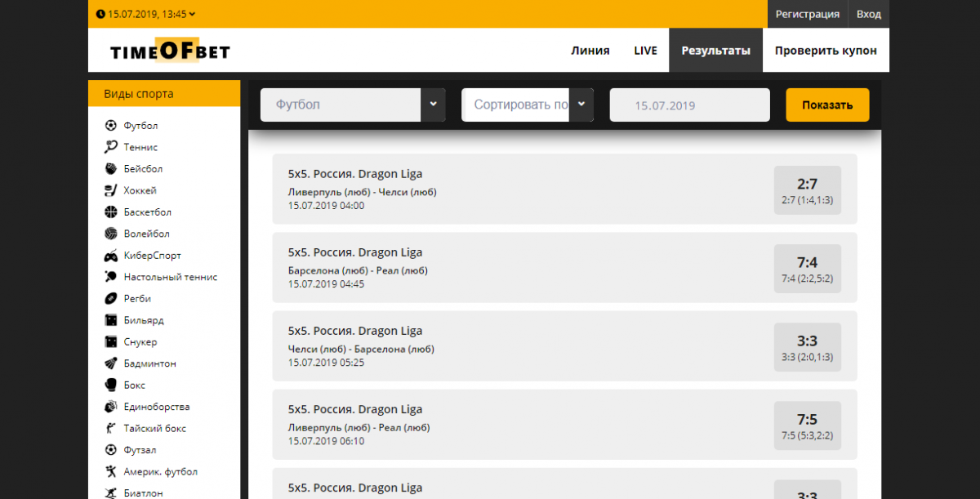Click the Показать button

tap(827, 105)
